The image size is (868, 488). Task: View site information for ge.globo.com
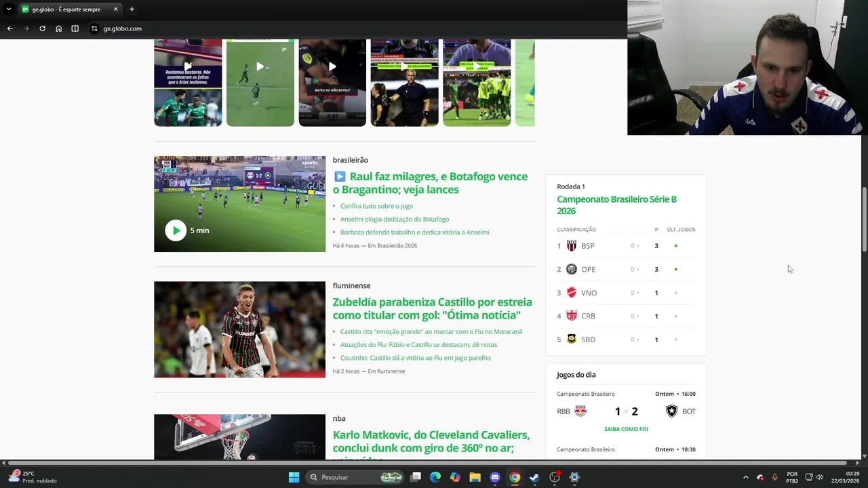pyautogui.click(x=94, y=28)
